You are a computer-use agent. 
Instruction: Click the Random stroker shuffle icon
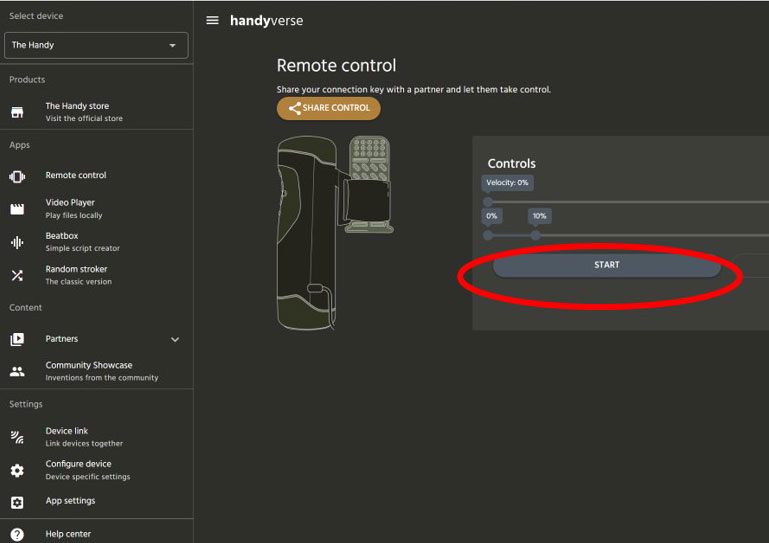(17, 275)
